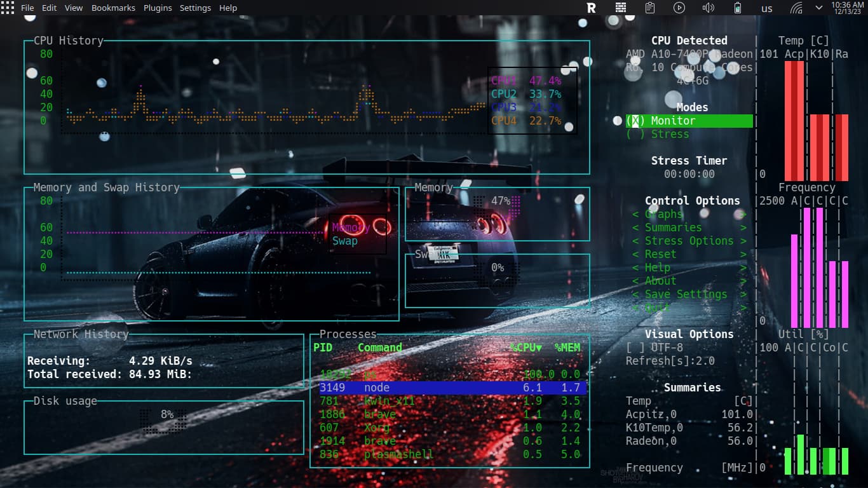The height and width of the screenshot is (488, 868).
Task: Click the Visual Options heading
Action: click(689, 334)
